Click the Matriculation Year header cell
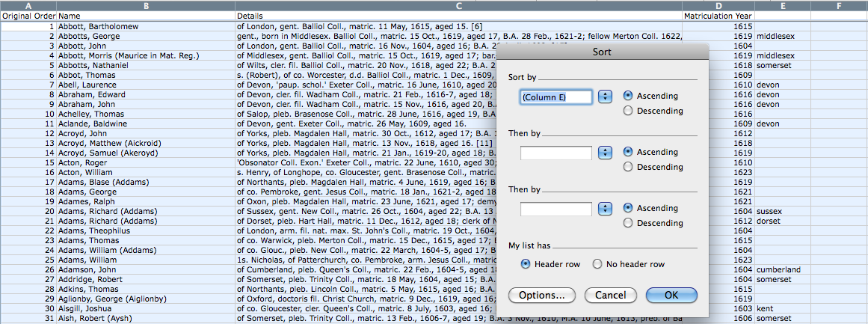 (x=718, y=16)
